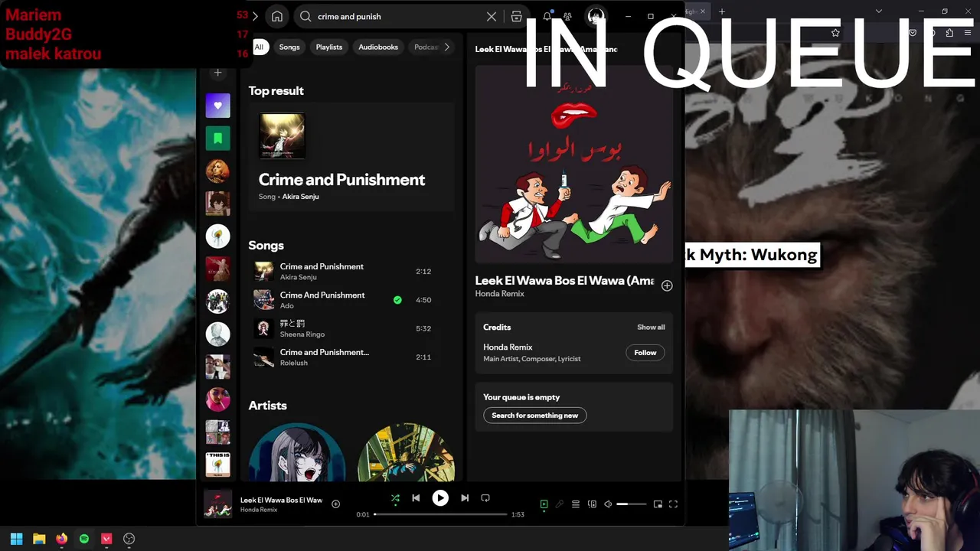Open Honda Remix artist link in player bar

(259, 510)
